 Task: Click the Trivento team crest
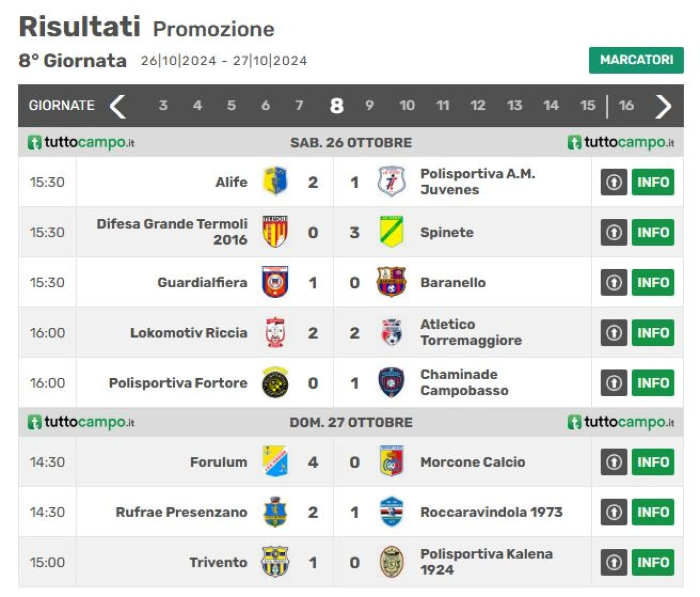(275, 562)
